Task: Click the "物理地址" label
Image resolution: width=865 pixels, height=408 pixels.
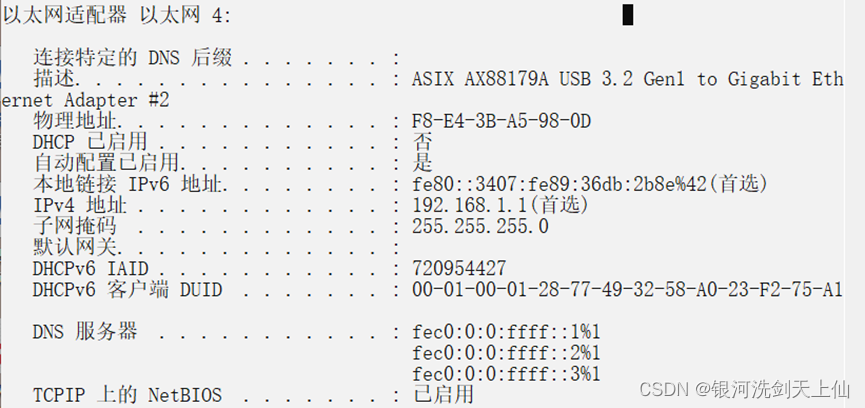Action: click(66, 122)
